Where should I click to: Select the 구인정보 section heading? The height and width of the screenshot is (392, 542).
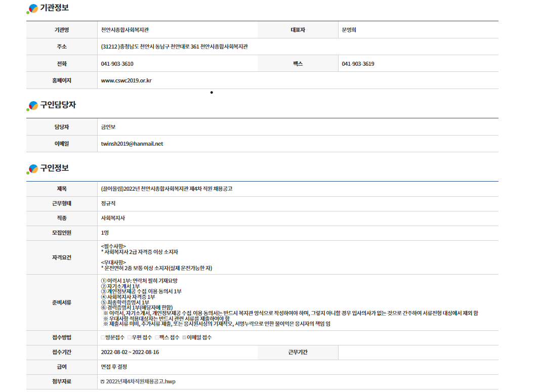point(54,168)
